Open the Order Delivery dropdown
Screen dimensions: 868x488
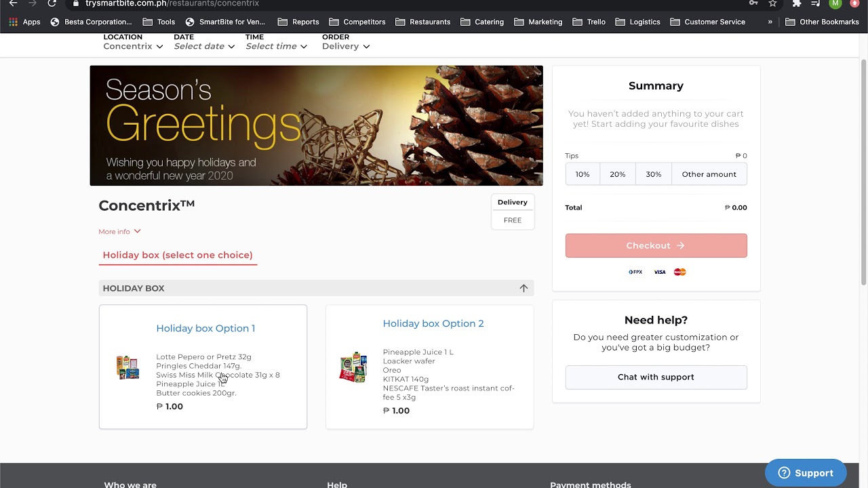[x=346, y=46]
